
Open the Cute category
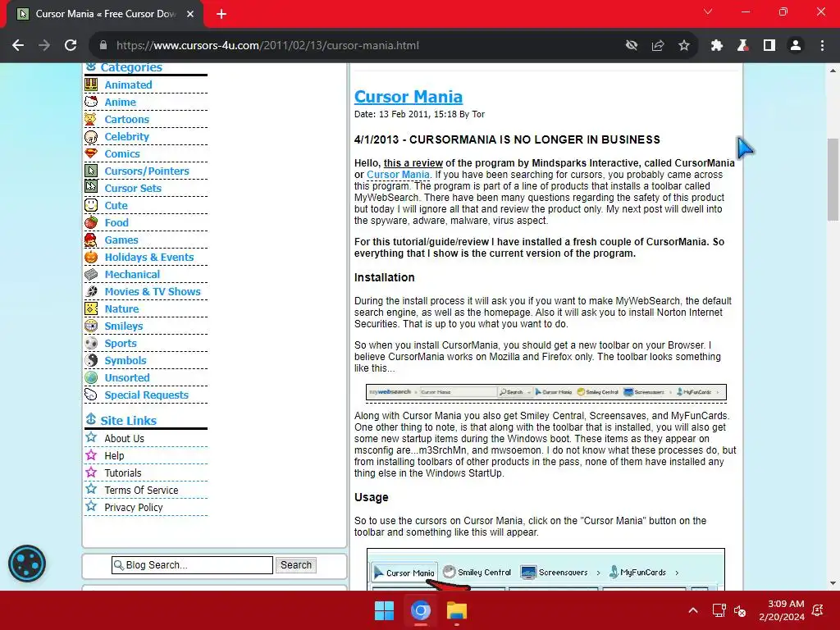(116, 205)
